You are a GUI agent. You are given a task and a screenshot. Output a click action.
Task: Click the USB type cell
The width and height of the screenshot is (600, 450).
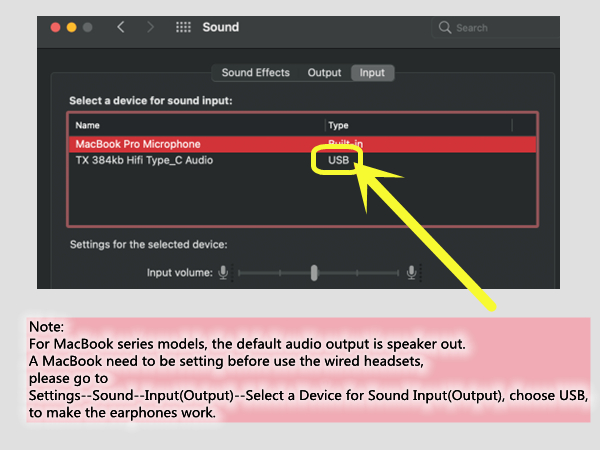[x=339, y=160]
